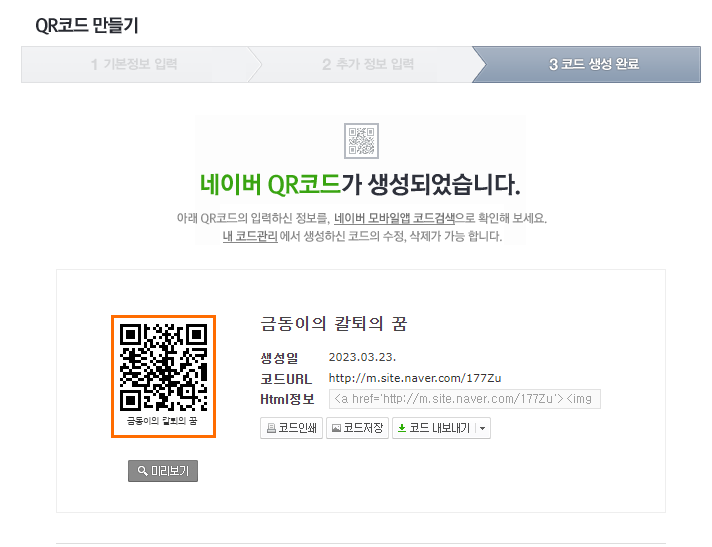Select step 2 추가 정보 입력 tab

[368, 64]
